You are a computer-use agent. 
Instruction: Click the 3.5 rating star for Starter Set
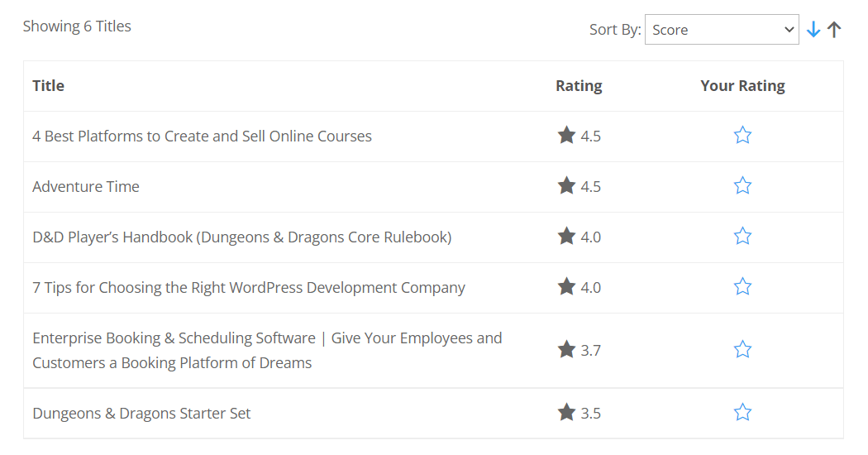point(566,413)
